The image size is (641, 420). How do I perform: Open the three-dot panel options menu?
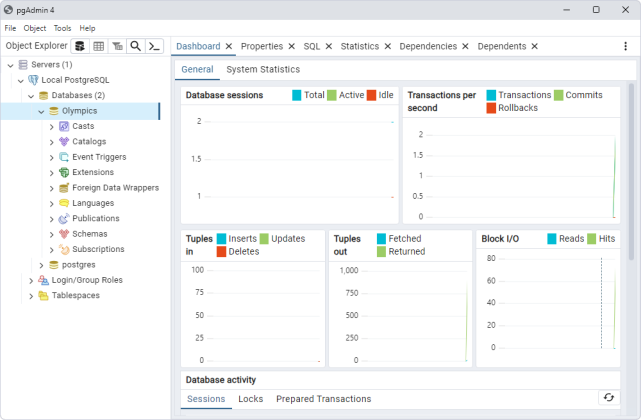coord(625,46)
